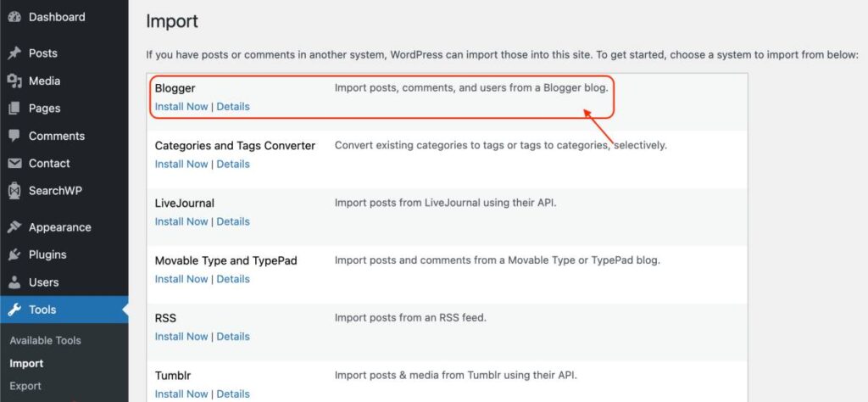Viewport: 868px width, 402px height.
Task: Click the Pages document icon
Action: 14,109
